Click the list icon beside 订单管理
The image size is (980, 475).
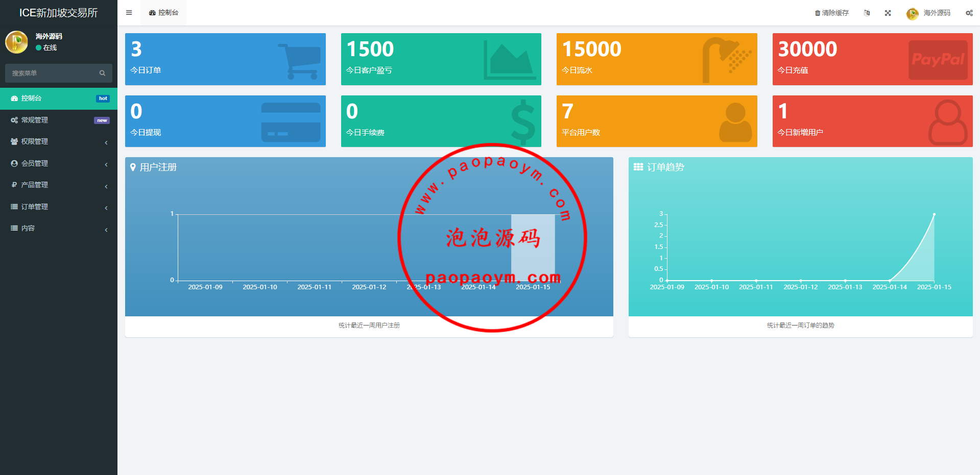click(14, 207)
